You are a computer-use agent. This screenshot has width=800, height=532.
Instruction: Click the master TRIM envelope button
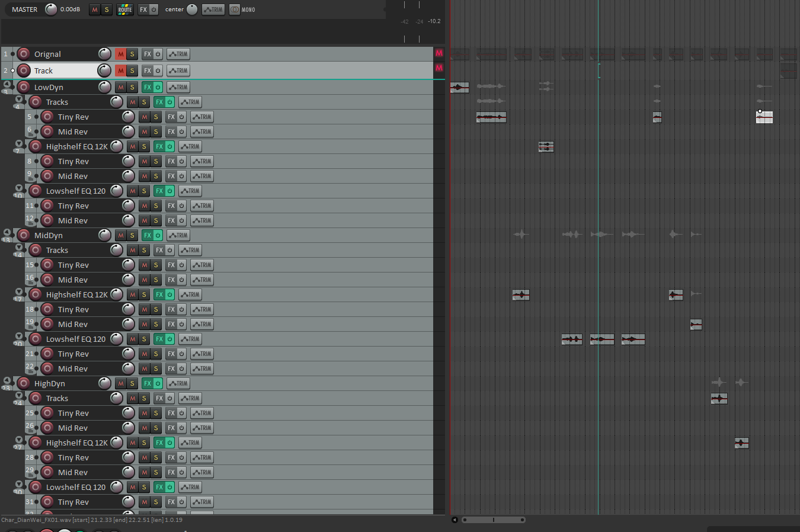click(213, 9)
